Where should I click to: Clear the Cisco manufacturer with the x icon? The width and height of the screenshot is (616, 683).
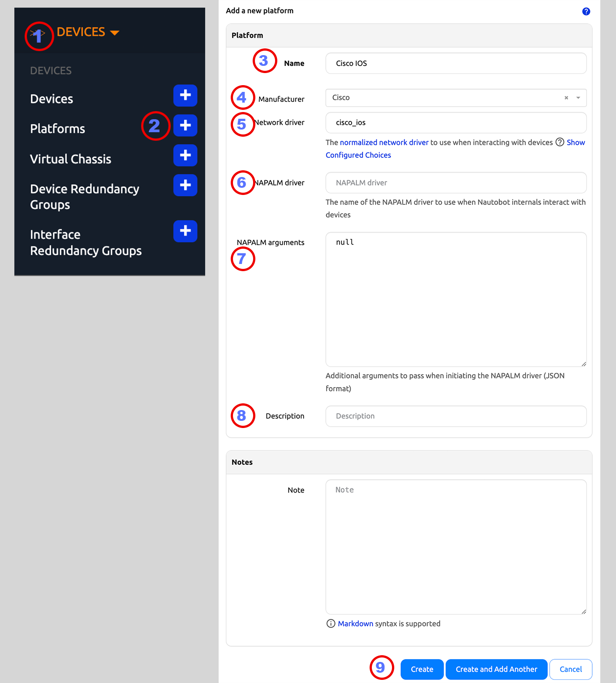pyautogui.click(x=565, y=98)
